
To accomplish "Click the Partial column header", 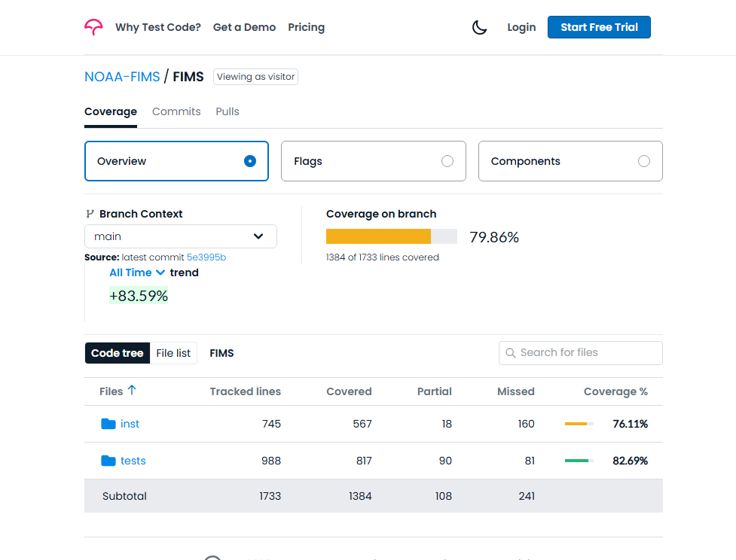I will [435, 391].
